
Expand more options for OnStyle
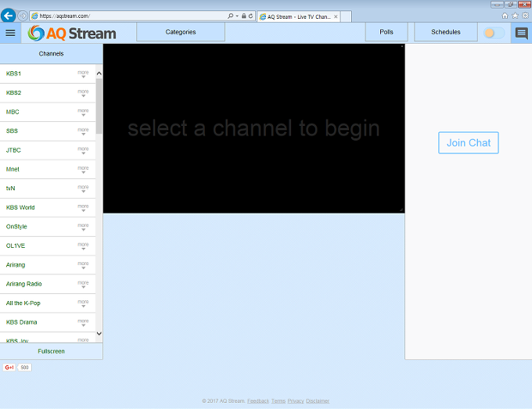tap(83, 227)
